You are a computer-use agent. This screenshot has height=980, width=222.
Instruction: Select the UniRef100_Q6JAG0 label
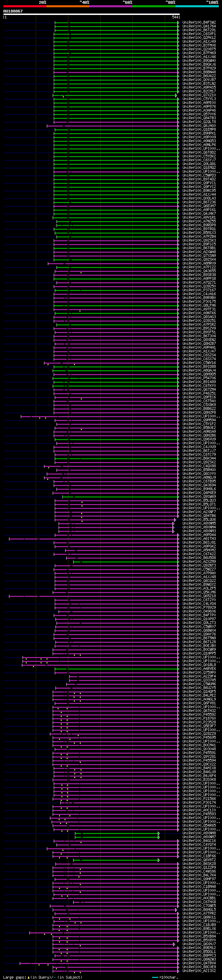click(x=199, y=126)
